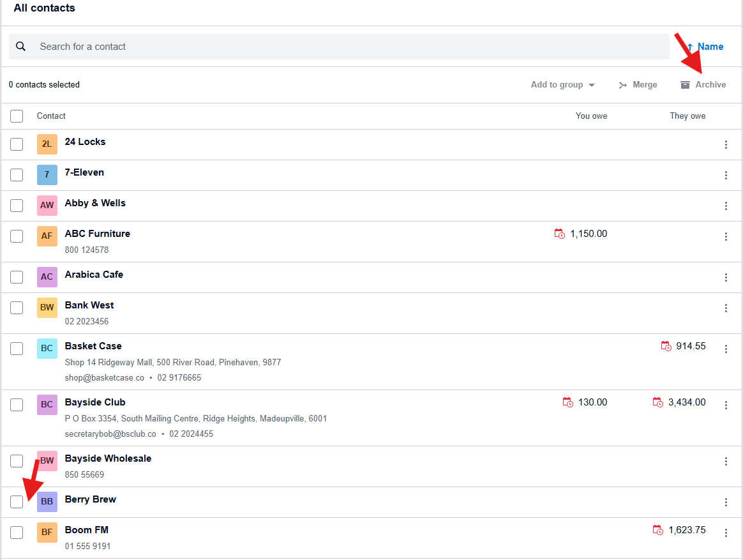
Task: Open the Berry Brew contact
Action: [91, 499]
